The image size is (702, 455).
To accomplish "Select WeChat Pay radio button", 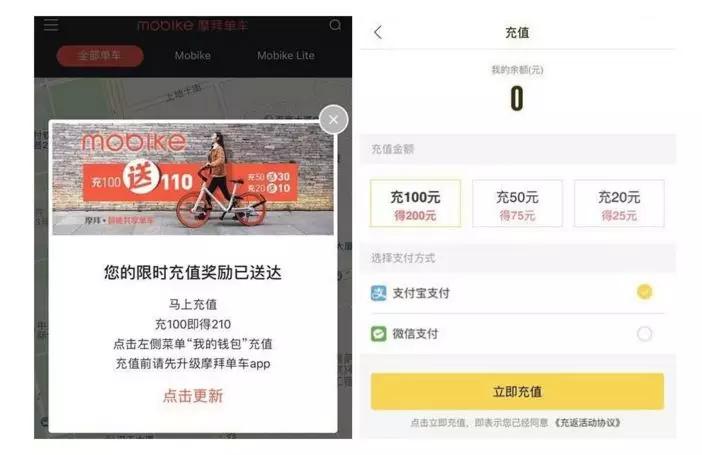I will 644,334.
